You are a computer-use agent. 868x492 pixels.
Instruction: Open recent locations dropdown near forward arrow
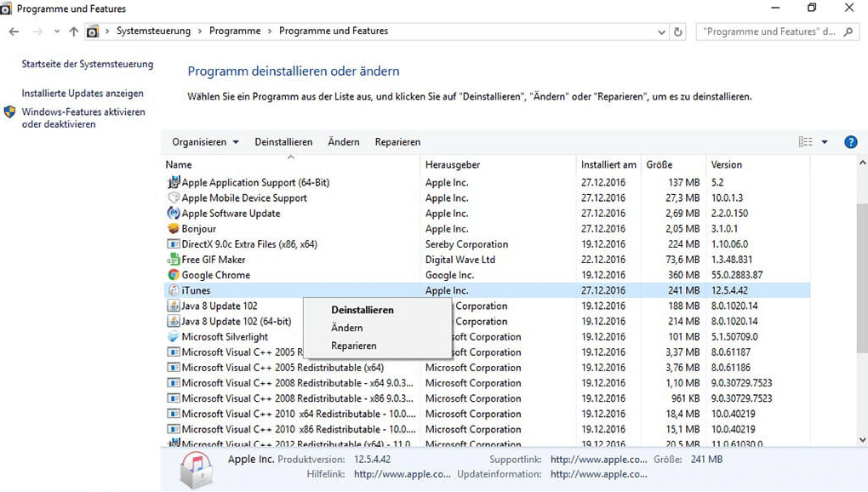point(56,31)
